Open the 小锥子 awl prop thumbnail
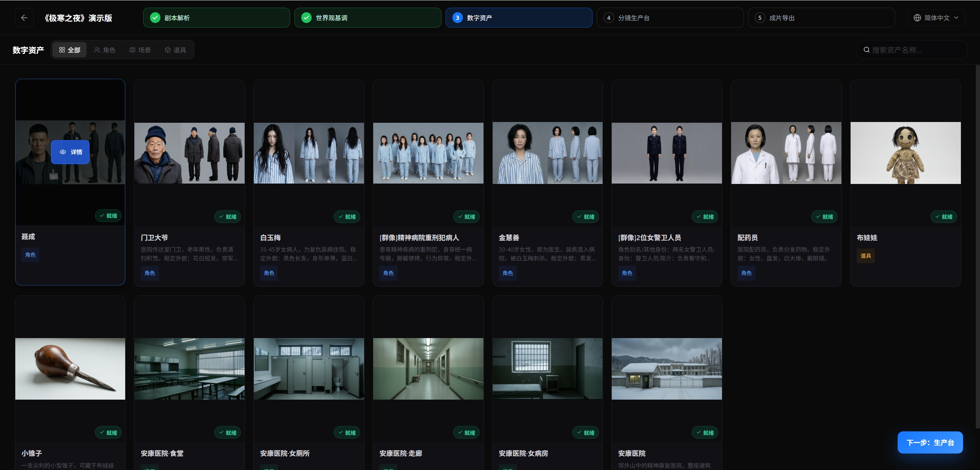Screen dimensions: 980x470 tap(70, 369)
